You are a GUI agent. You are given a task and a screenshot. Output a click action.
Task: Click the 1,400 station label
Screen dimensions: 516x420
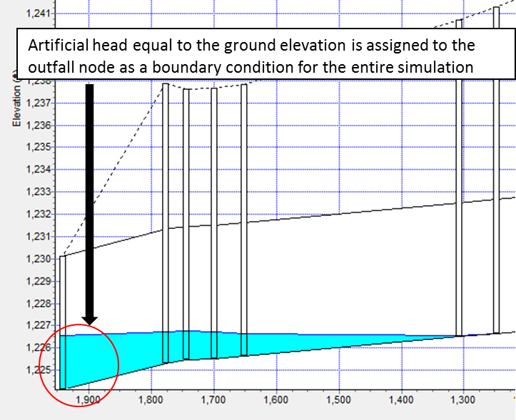(x=400, y=401)
